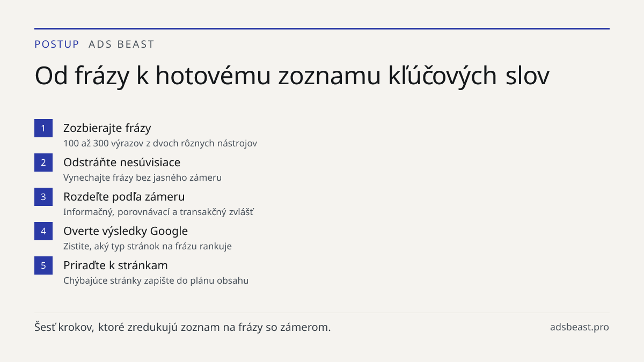Viewport: 644px width, 362px height.
Task: Click the step number 1 badge
Action: coord(43,128)
